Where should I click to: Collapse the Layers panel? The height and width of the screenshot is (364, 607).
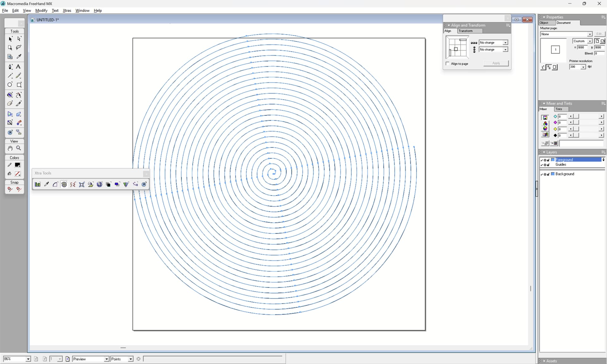pyautogui.click(x=544, y=152)
